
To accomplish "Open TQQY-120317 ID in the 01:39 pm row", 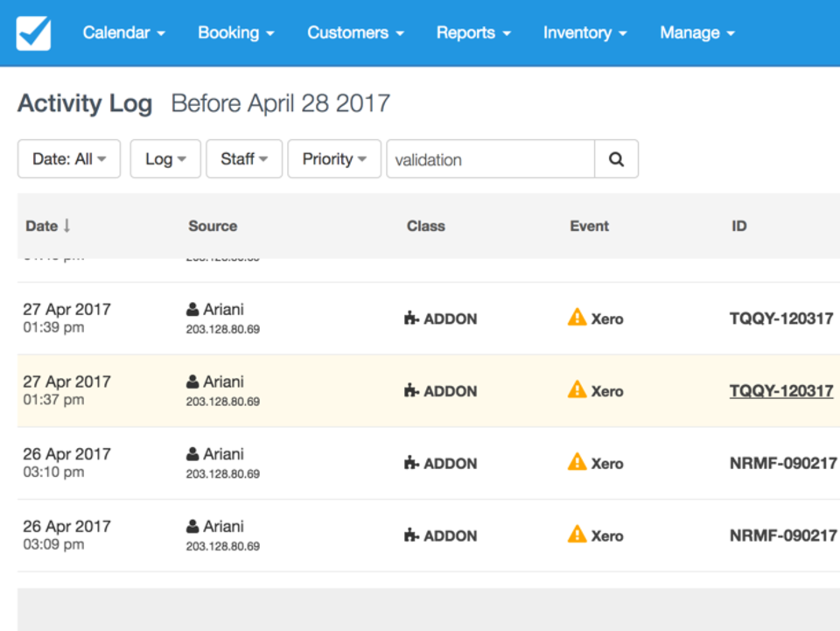I will coord(781,319).
